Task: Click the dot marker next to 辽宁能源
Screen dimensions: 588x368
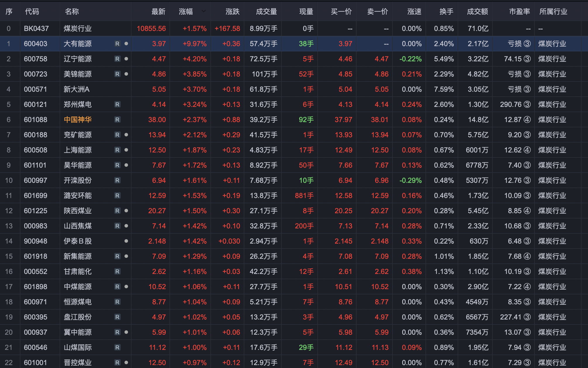Action: click(x=126, y=59)
